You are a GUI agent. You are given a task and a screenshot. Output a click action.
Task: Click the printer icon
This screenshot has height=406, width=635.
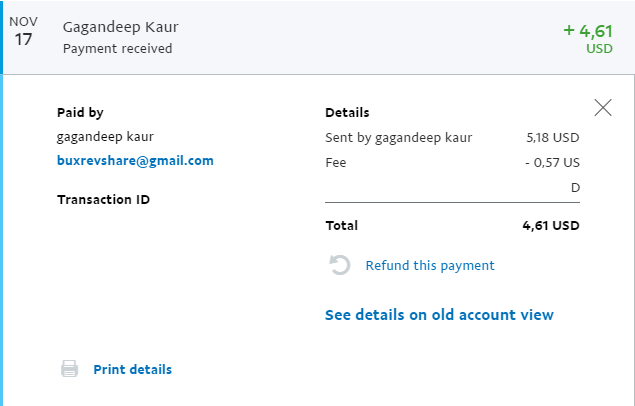(70, 369)
